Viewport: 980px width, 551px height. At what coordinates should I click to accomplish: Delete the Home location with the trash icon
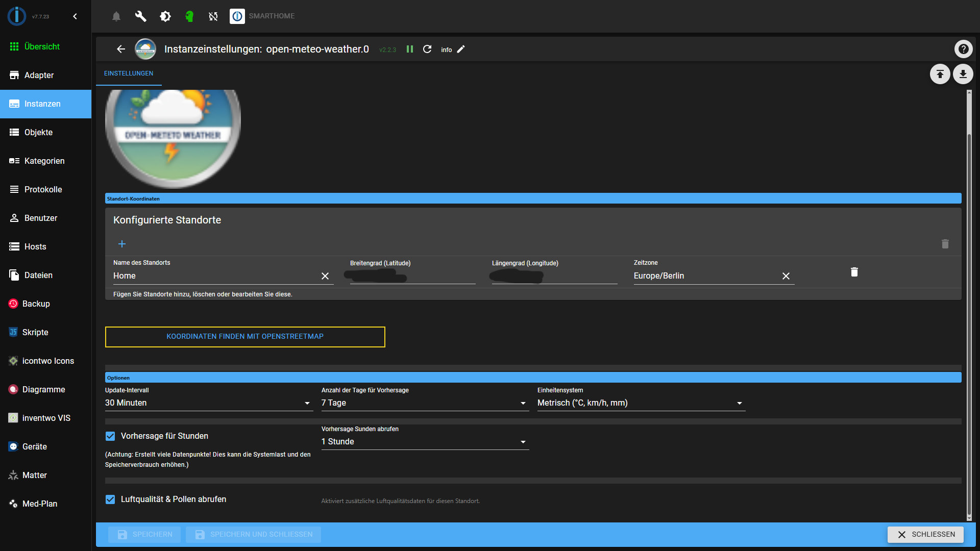coord(854,272)
